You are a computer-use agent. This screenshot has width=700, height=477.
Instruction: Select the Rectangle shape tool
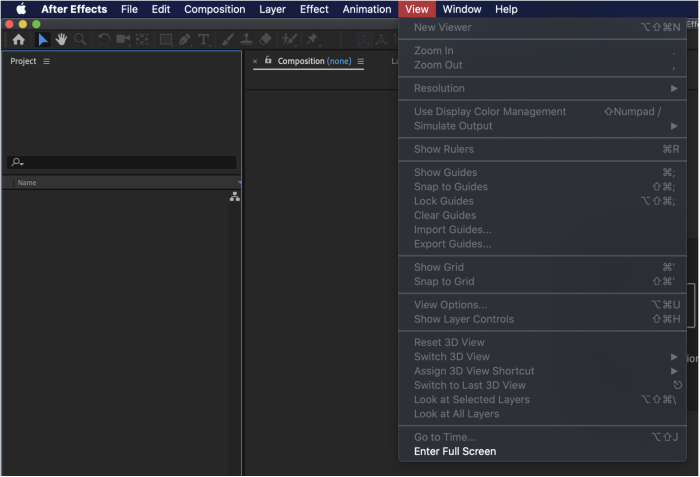point(166,40)
